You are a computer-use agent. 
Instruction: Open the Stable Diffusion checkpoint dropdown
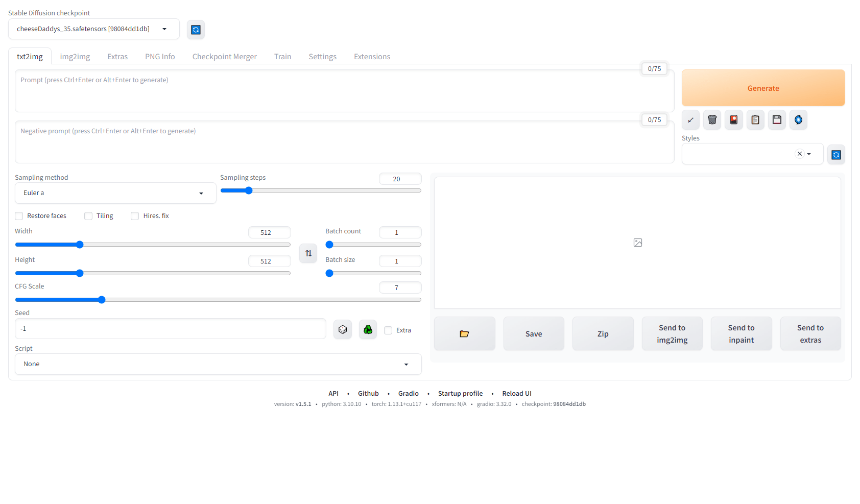(x=93, y=29)
